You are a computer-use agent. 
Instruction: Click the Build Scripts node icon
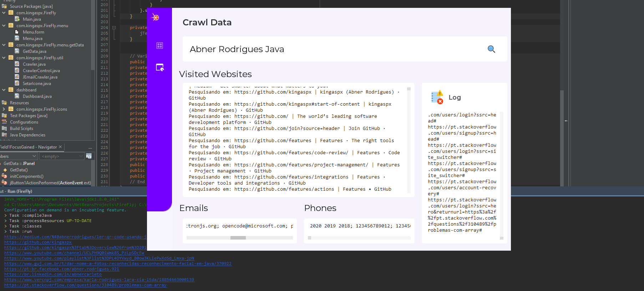[4, 128]
